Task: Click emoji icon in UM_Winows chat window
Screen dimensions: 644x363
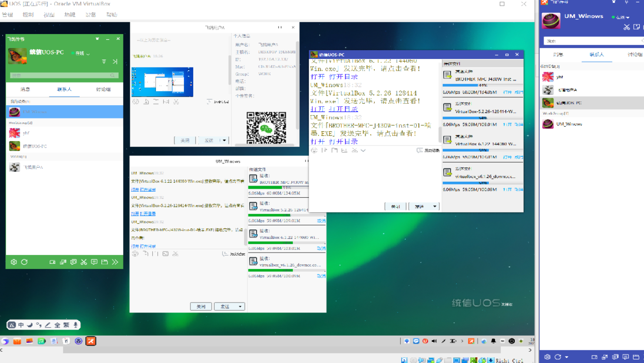Action: (135, 254)
